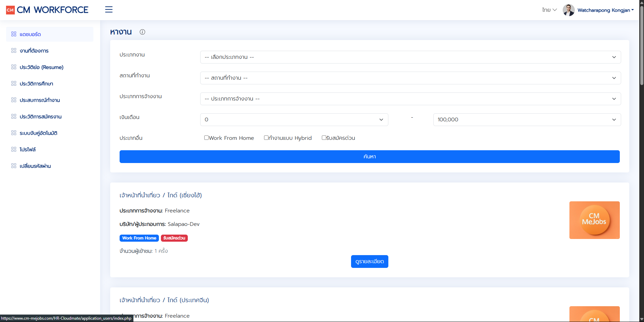Open เปลี่ยนรหัสผ่าน in the sidebar
The height and width of the screenshot is (322, 644).
tap(50, 166)
